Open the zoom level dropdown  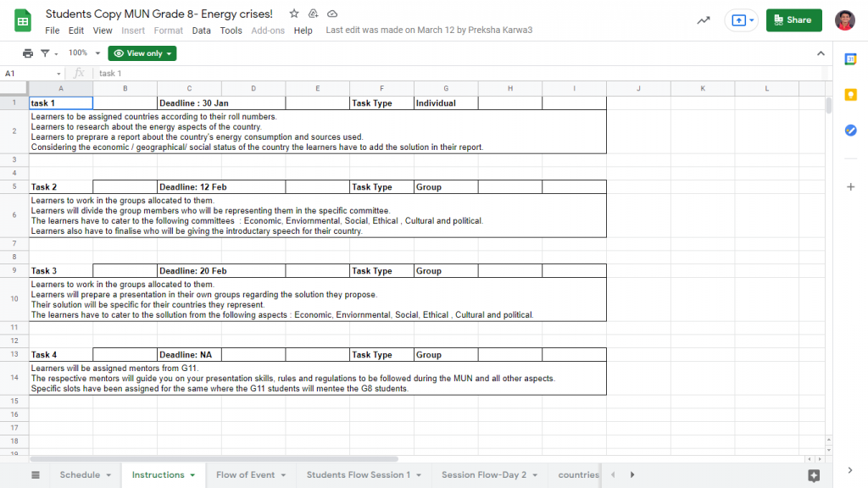pyautogui.click(x=84, y=53)
